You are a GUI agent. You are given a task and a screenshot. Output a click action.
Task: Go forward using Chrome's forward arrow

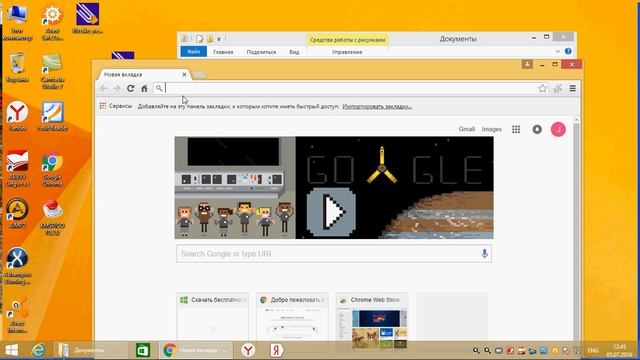tap(117, 88)
